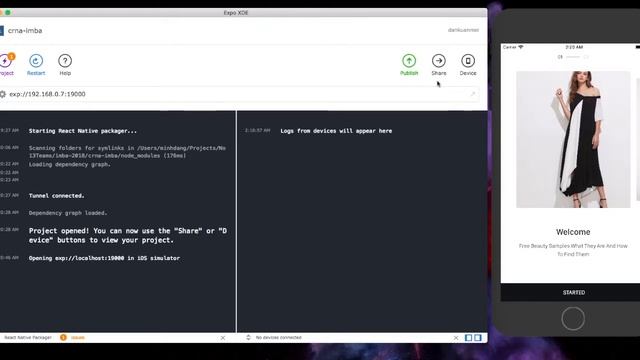Click "Tunnel connected." log line

(x=56, y=196)
